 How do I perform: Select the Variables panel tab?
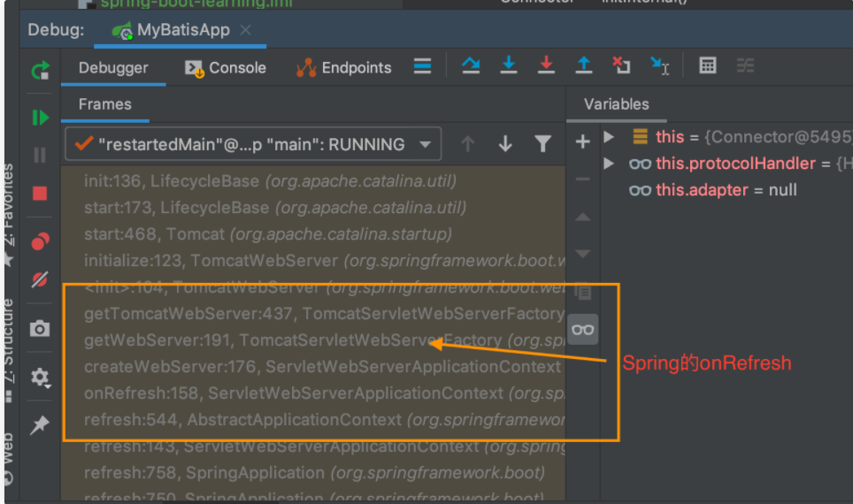617,104
